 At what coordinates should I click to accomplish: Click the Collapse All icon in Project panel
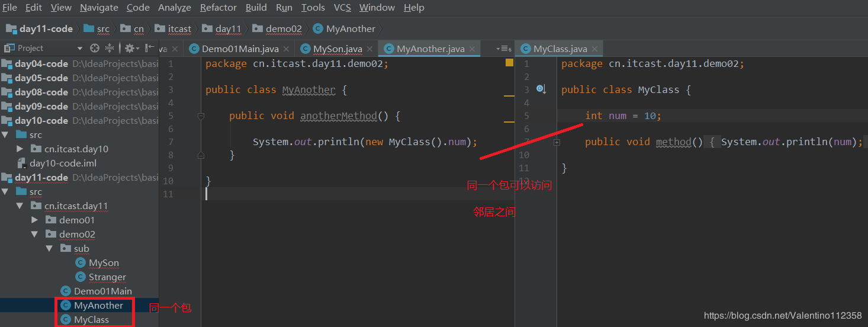click(x=110, y=48)
